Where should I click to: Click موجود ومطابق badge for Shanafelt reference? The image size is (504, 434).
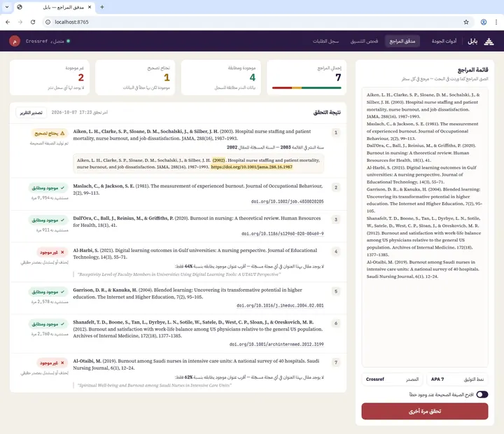pyautogui.click(x=48, y=324)
